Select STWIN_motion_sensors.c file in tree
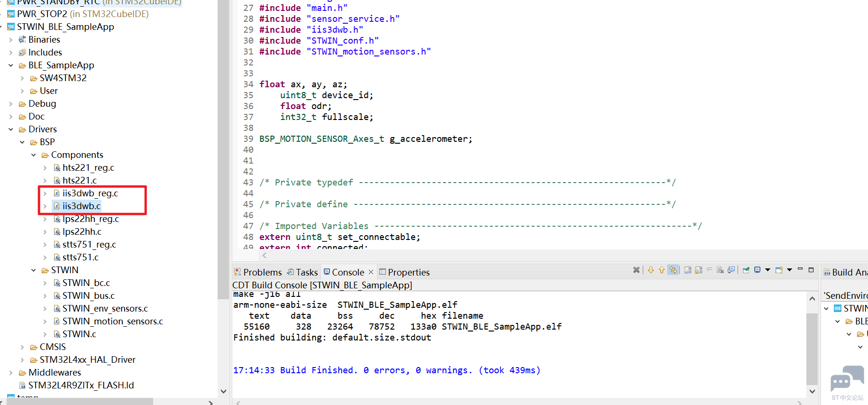 [x=112, y=322]
